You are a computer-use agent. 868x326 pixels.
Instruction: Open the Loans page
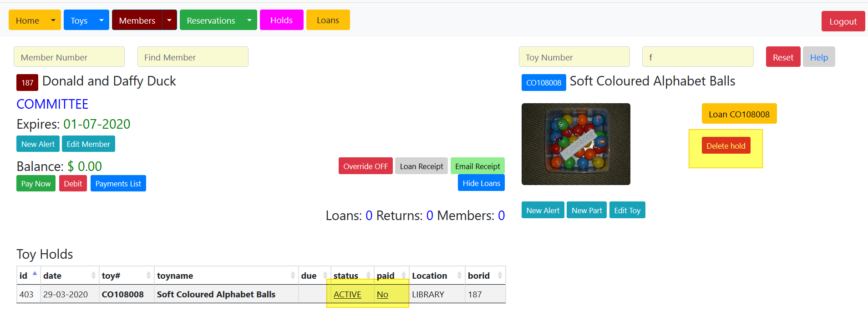[328, 20]
